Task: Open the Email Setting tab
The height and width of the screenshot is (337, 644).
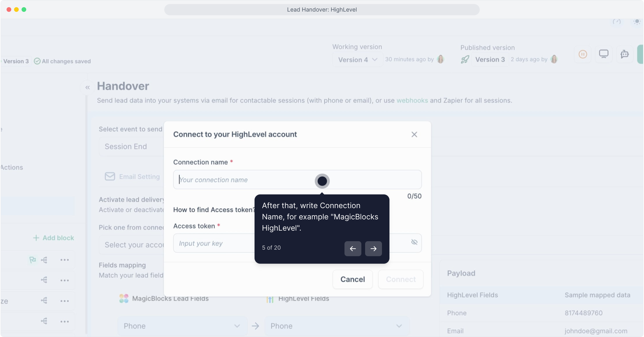Action: point(132,177)
